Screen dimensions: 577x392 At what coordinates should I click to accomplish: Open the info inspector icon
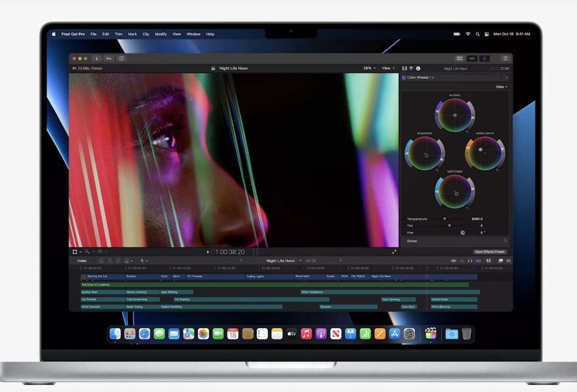418,68
